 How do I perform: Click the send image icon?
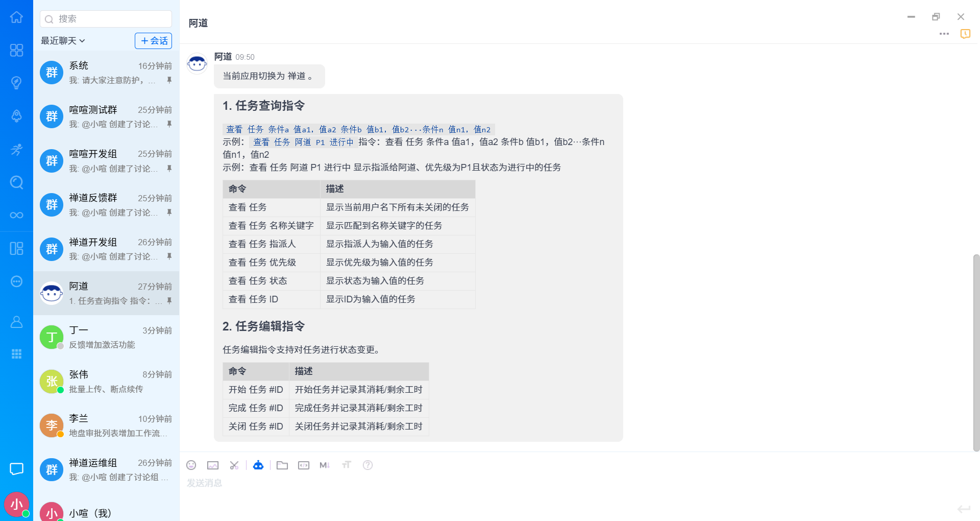click(213, 465)
